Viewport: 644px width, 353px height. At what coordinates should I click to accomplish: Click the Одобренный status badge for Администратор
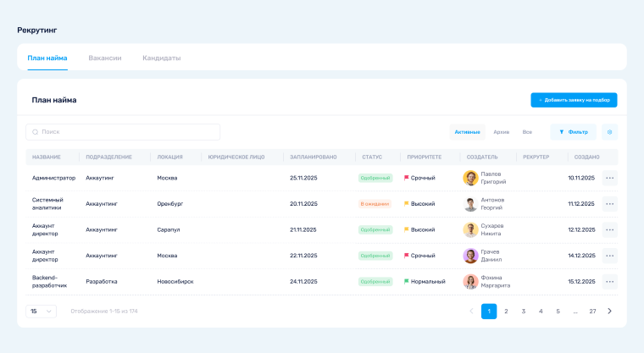pyautogui.click(x=375, y=178)
